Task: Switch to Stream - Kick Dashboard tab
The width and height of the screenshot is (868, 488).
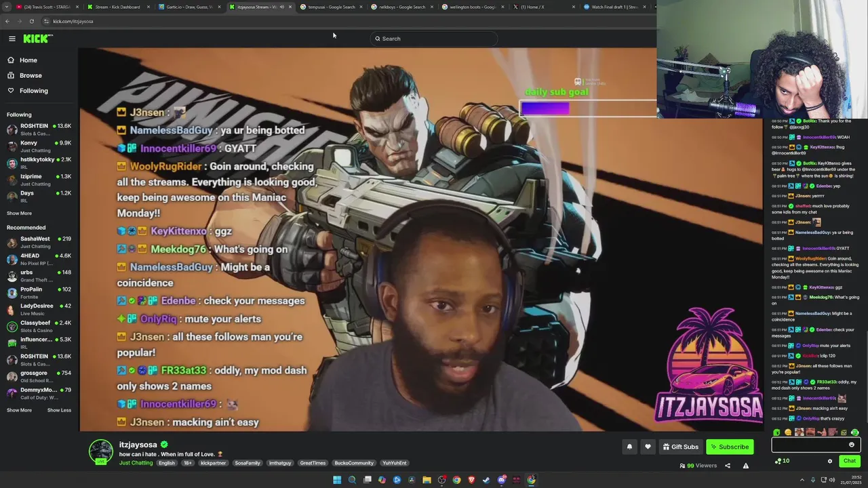Action: point(118,7)
